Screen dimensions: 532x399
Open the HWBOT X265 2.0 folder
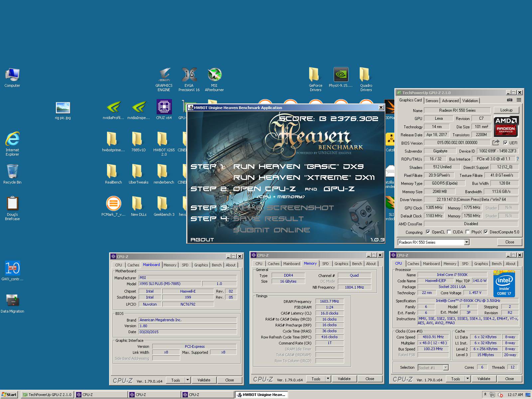click(164, 144)
